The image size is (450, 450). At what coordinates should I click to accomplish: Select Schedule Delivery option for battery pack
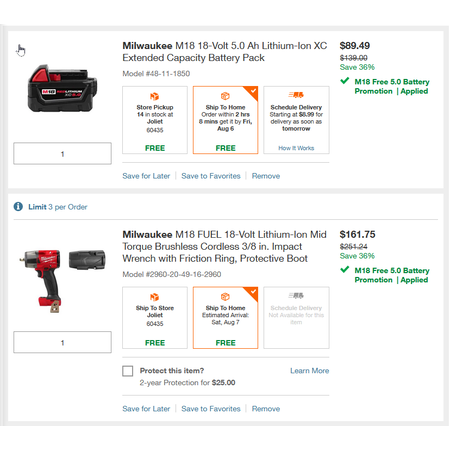(296, 120)
